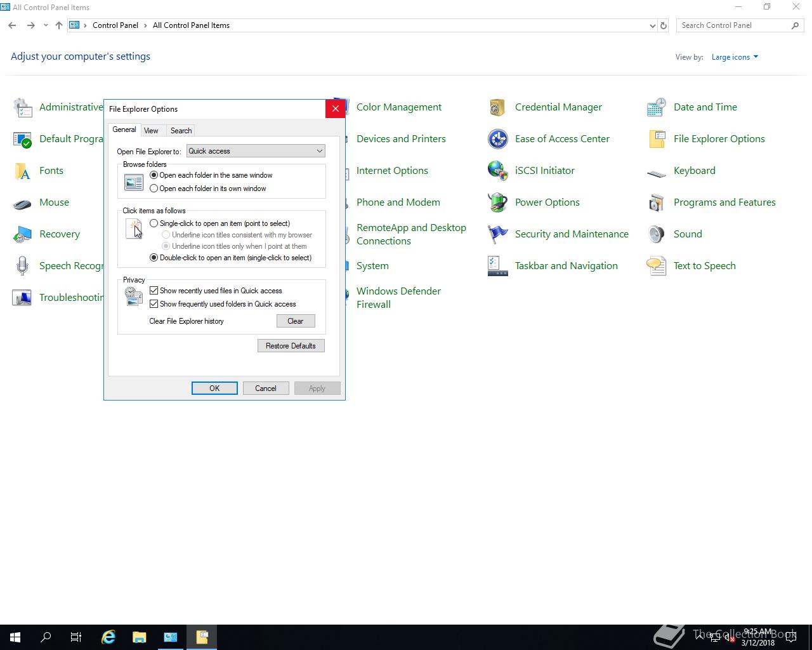Open RemoteApp and Desktop Connections link
The width and height of the screenshot is (812, 650).
tap(411, 234)
